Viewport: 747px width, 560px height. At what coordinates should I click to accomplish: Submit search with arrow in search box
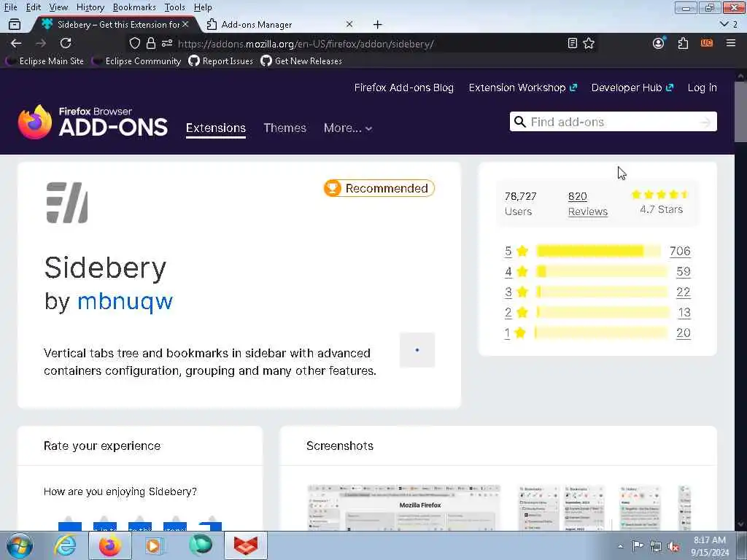tap(705, 122)
